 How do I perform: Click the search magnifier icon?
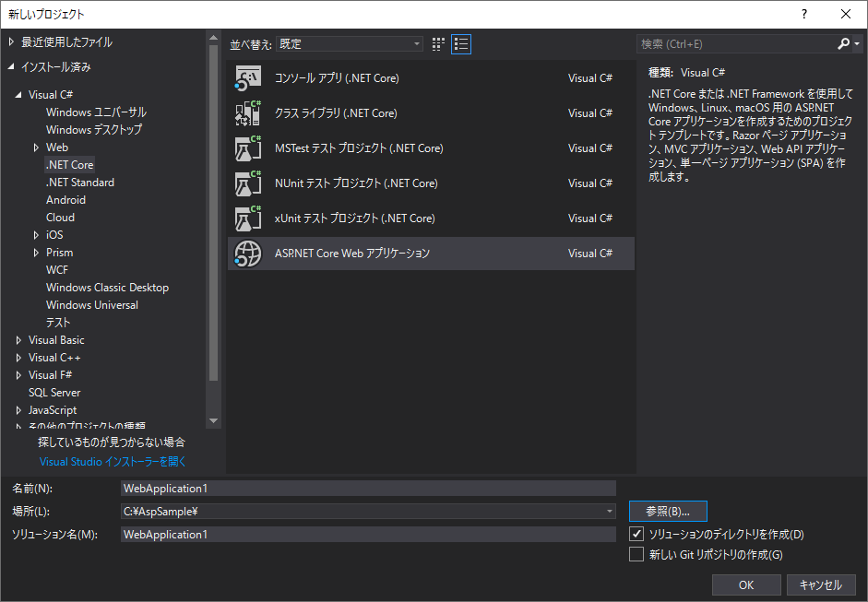click(x=845, y=43)
